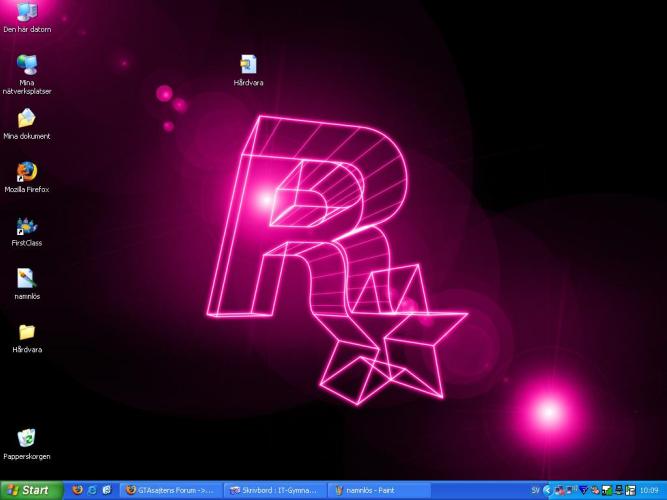The width and height of the screenshot is (667, 500).
Task: Open the Mina dokument folder
Action: (x=27, y=119)
